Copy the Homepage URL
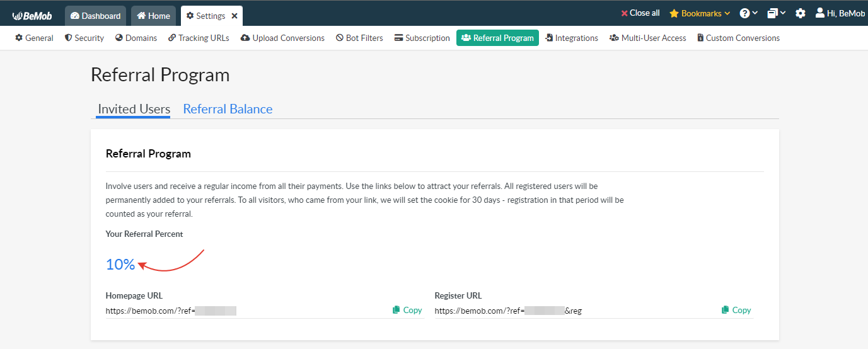868x349 pixels. tap(407, 310)
